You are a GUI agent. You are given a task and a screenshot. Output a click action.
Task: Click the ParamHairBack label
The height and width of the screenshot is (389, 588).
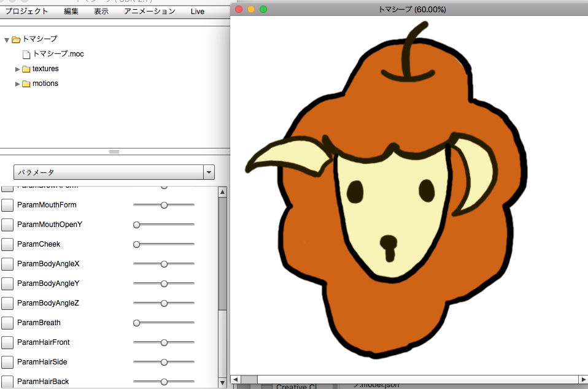(x=43, y=381)
